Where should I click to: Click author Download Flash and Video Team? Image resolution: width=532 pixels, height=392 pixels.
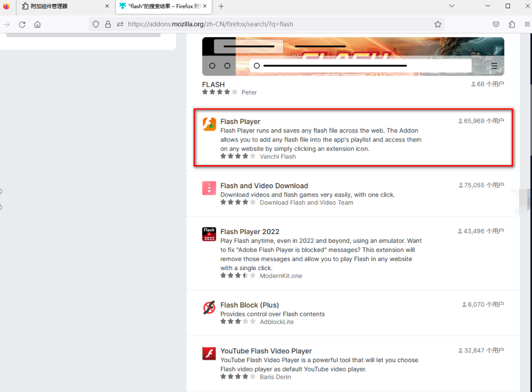306,203
